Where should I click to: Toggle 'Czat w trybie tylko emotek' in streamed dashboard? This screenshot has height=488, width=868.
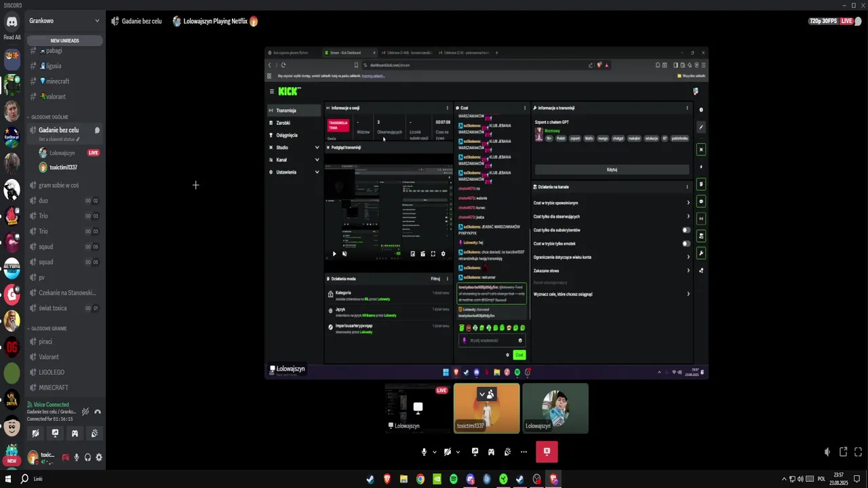point(686,243)
